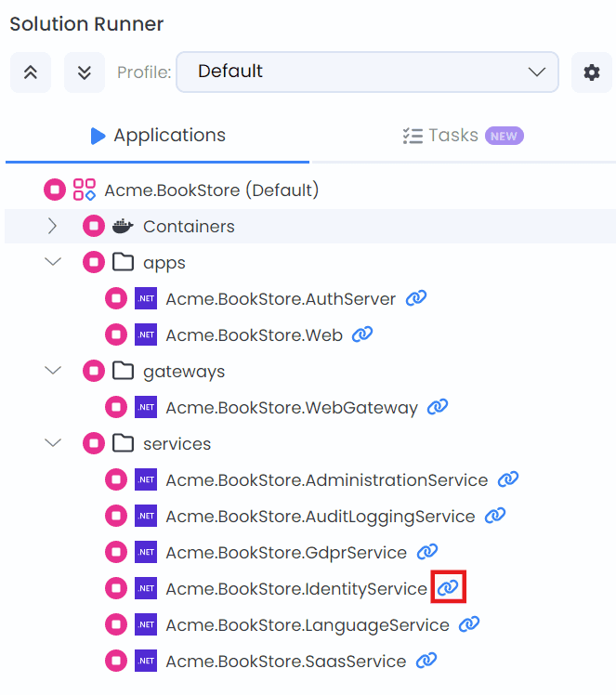This screenshot has height=695, width=616.
Task: Open link icon next to Acme.BookStore.SaasService
Action: (x=426, y=661)
